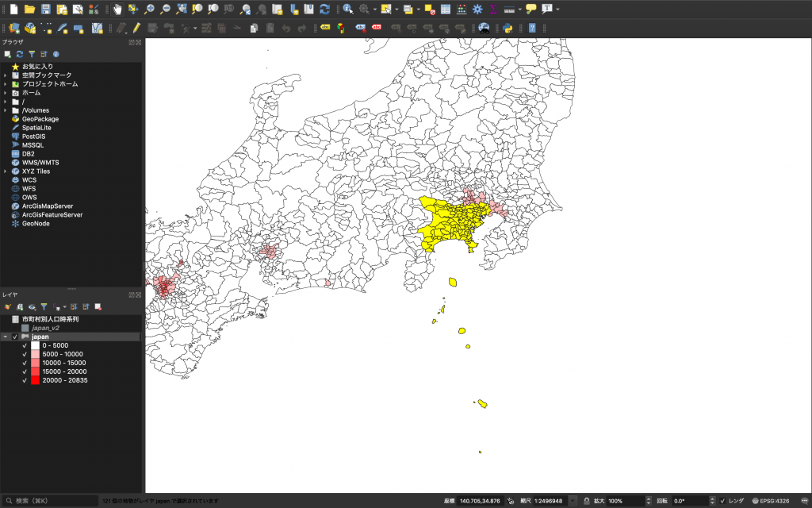
Task: Expand /Volumes in Browser tree
Action: coord(6,110)
